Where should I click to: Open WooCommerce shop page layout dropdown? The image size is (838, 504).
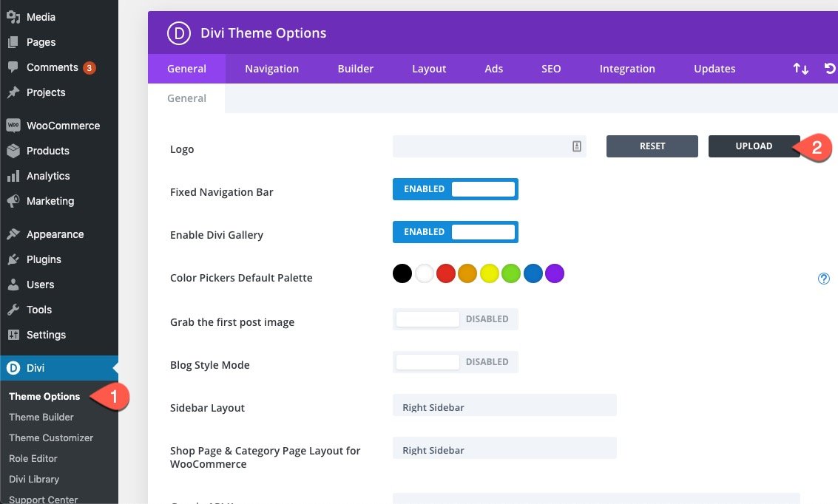pos(504,448)
